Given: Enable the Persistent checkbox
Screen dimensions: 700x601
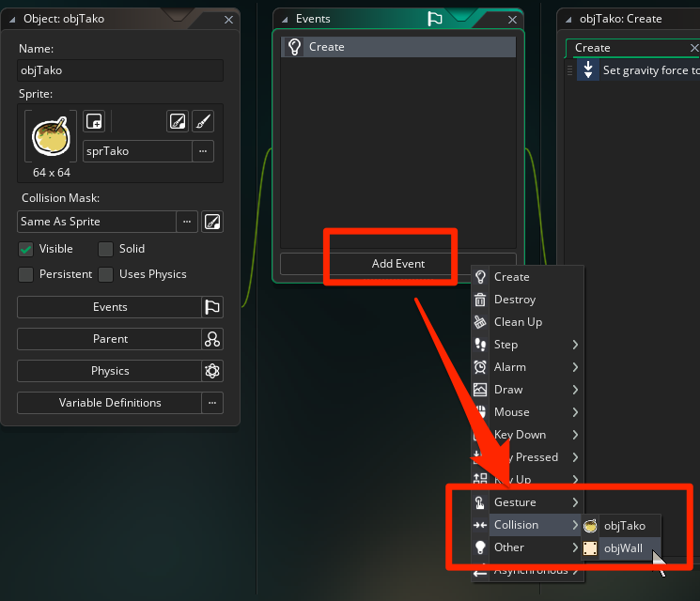Looking at the screenshot, I should tap(26, 274).
